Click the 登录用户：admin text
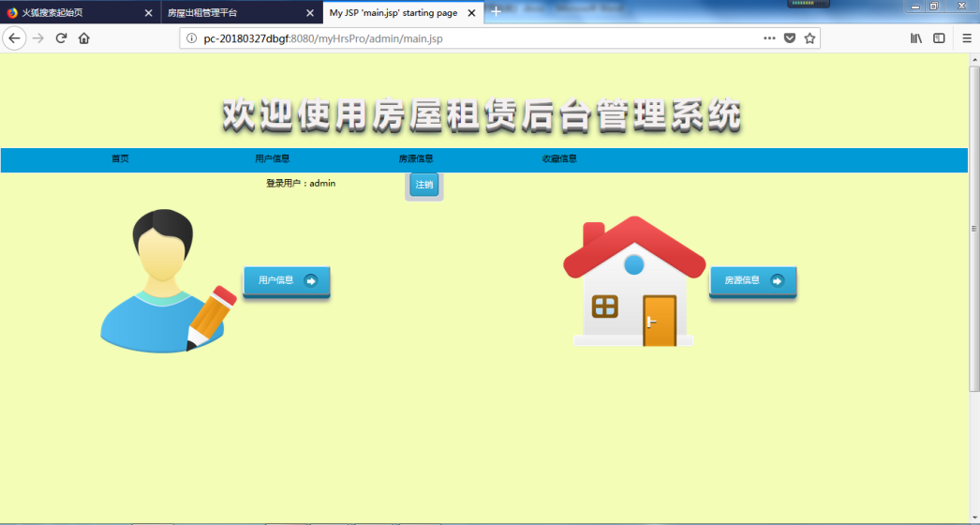 [x=301, y=184]
